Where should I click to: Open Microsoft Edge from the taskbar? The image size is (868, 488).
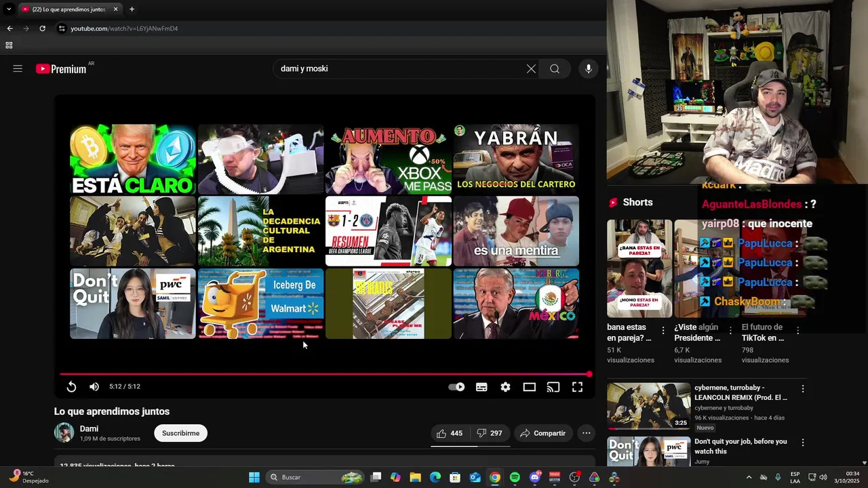point(435,477)
